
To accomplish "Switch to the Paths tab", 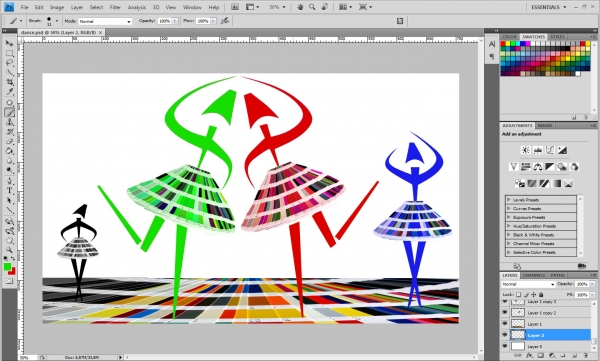I will click(557, 275).
